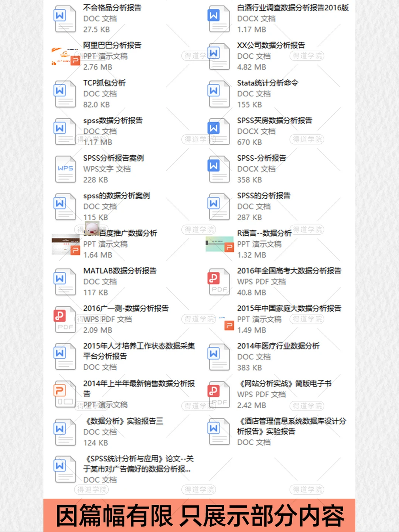
Task: Click the DOC icon for XX公司数据分析报告
Action: click(x=218, y=56)
